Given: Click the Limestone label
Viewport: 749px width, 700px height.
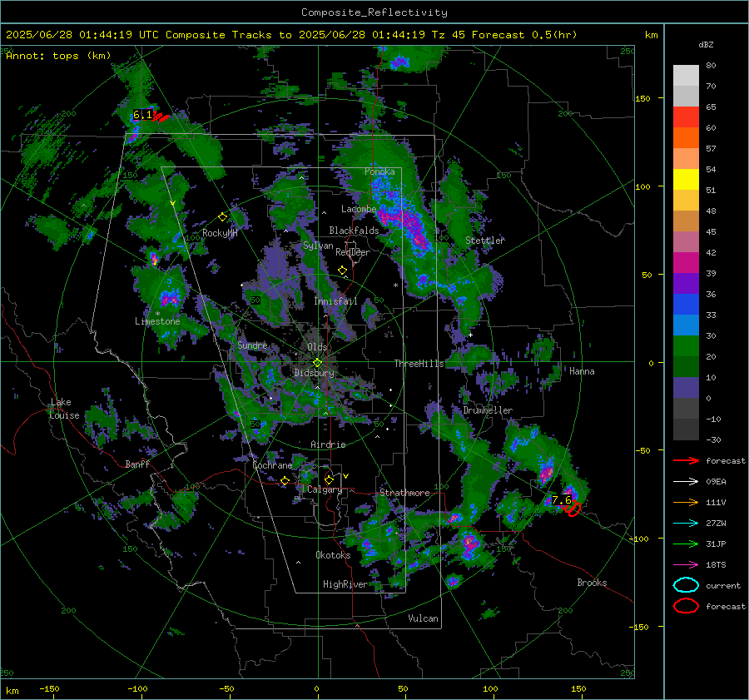Looking at the screenshot, I should tap(157, 321).
